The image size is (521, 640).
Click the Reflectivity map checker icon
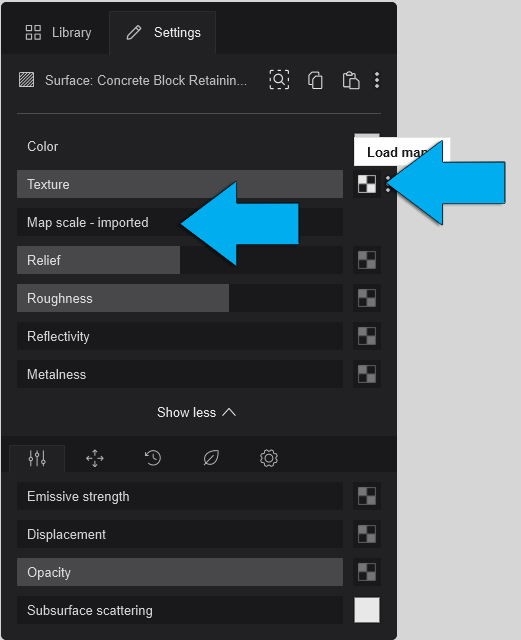coord(367,336)
